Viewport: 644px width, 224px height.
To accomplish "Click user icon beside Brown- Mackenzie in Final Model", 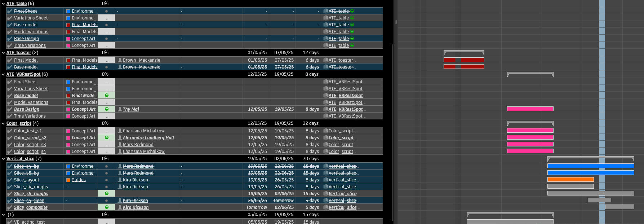I will pos(120,60).
